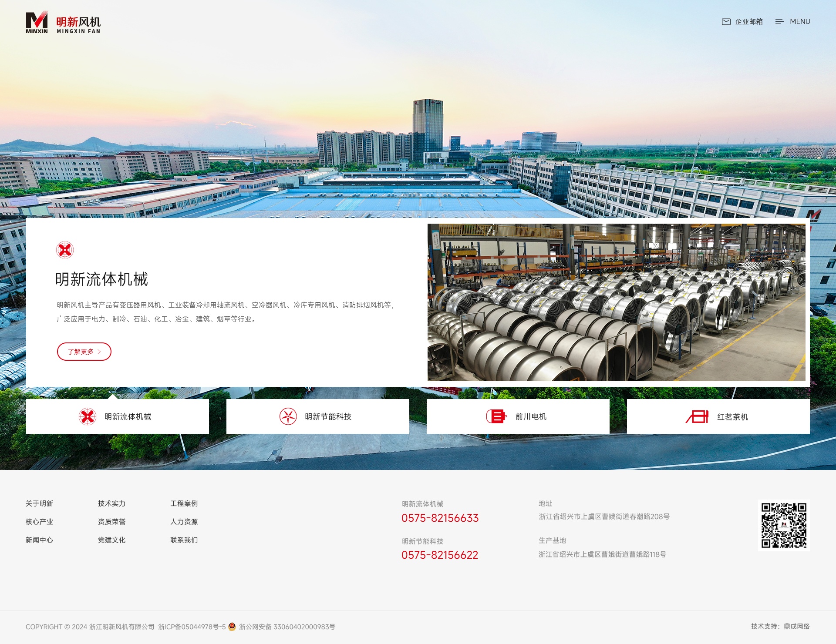This screenshot has height=644, width=836.
Task: Open the 新闻中心 footer link
Action: tap(39, 540)
